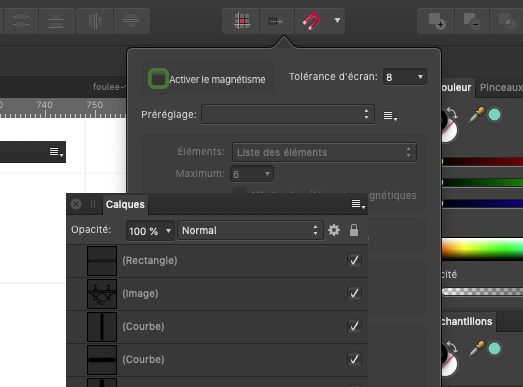Open the Préréglage preset dropdown
This screenshot has width=523, height=387.
[288, 114]
